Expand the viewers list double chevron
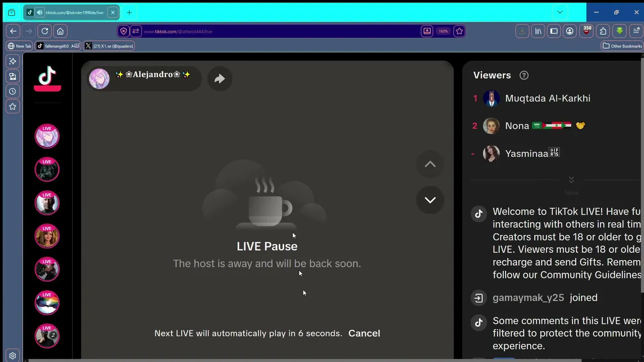 [571, 179]
